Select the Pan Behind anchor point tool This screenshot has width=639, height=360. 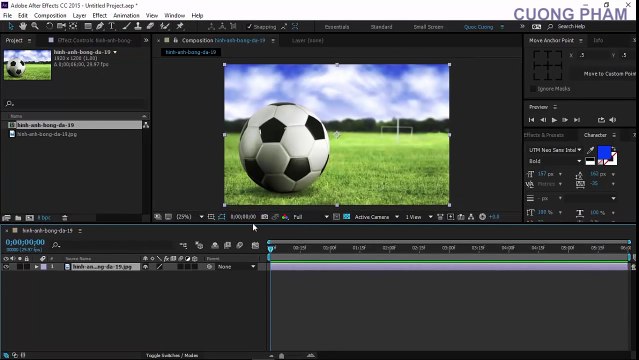pyautogui.click(x=73, y=26)
